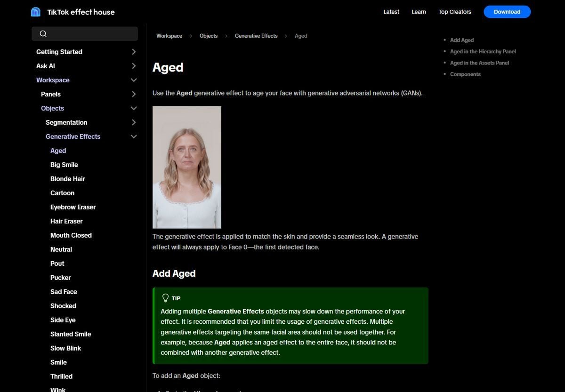This screenshot has height=392, width=565.
Task: Select Pout page in sidebar
Action: (57, 264)
